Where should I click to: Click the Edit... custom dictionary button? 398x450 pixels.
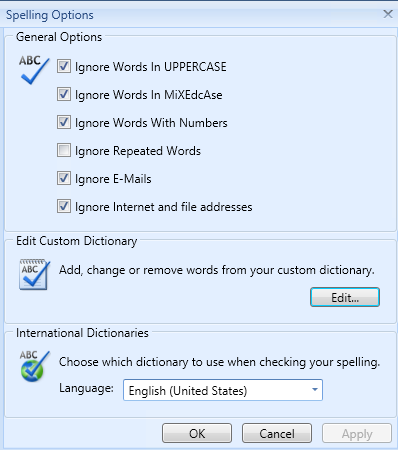[345, 297]
